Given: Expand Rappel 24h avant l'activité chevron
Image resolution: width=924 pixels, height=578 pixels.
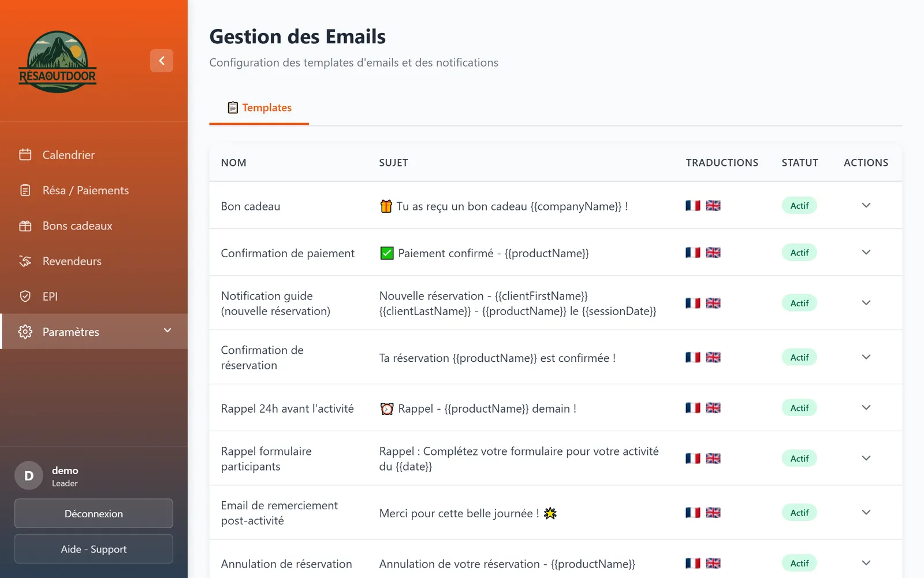Looking at the screenshot, I should pyautogui.click(x=866, y=407).
